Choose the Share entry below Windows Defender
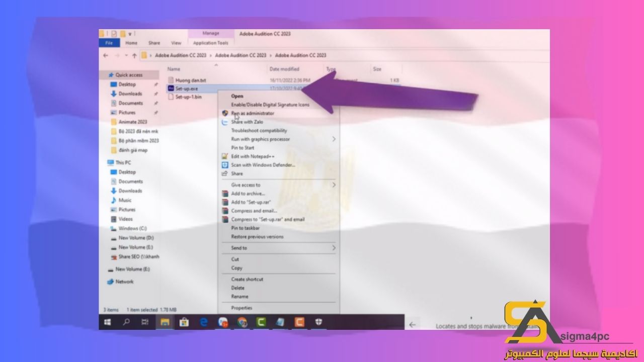The image size is (644, 362). (237, 173)
